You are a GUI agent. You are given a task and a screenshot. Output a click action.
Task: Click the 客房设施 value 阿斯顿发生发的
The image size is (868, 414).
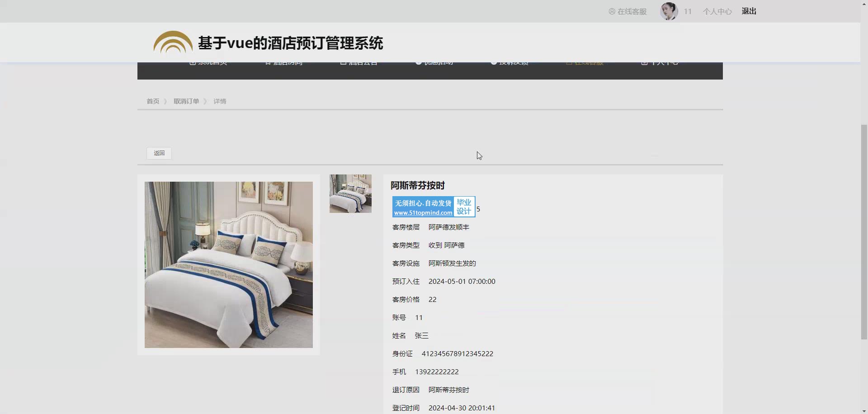pyautogui.click(x=452, y=263)
